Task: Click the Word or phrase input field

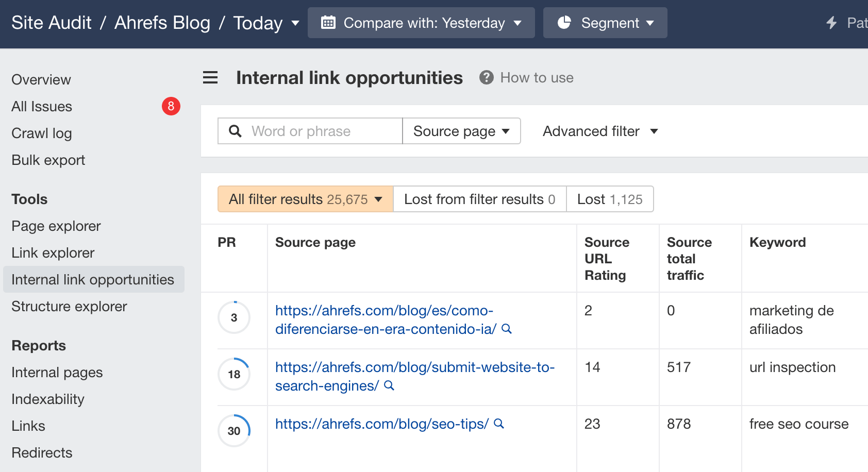Action: (309, 131)
